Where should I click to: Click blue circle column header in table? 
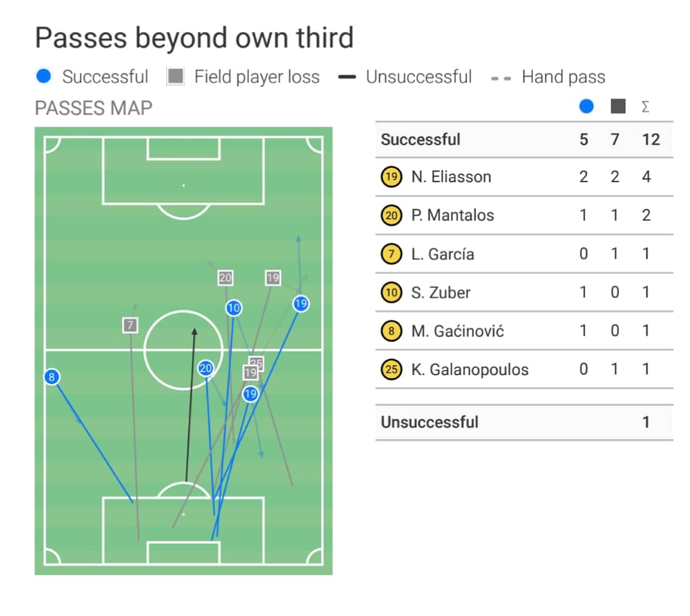(x=586, y=107)
